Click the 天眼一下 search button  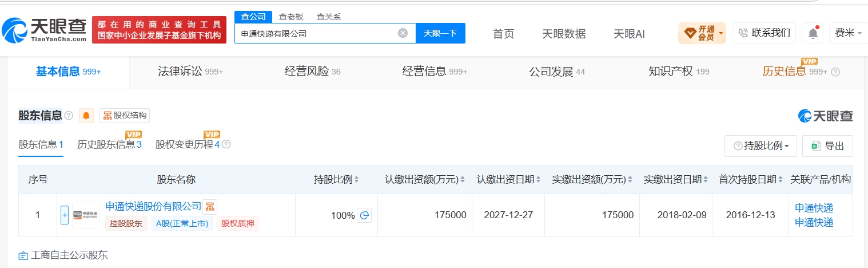point(440,33)
